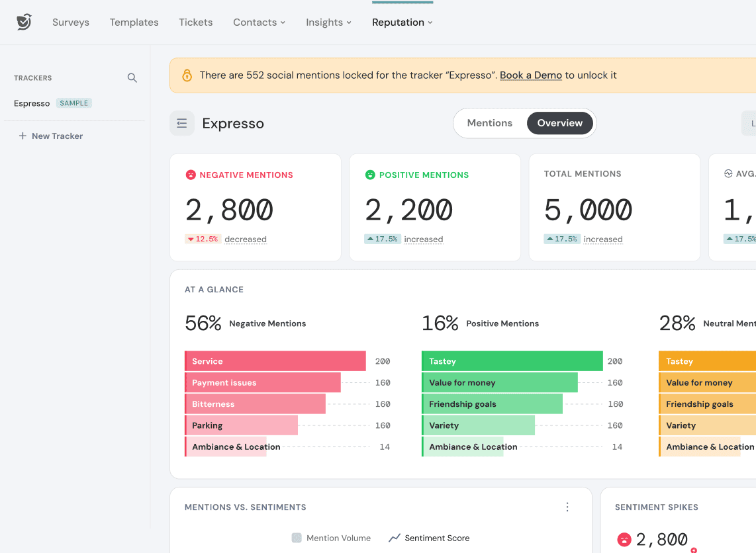Select the Overview view pill
756x553 pixels.
[x=560, y=123]
